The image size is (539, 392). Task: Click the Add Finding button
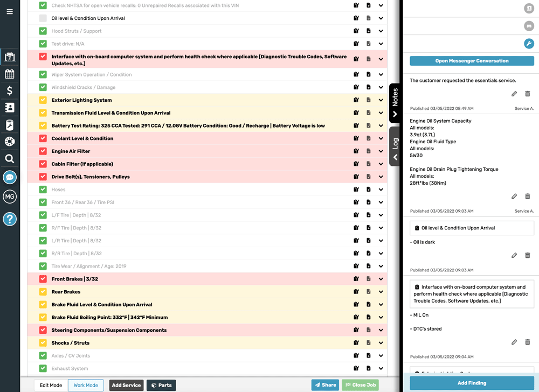pos(472,383)
